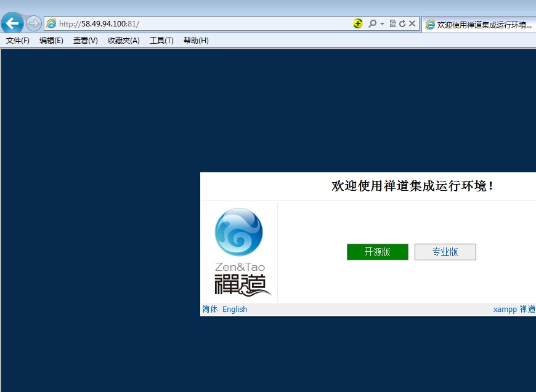The width and height of the screenshot is (536, 392).
Task: Click the 欢迎使用禅道集成运行环境！ heading
Action: (x=412, y=186)
